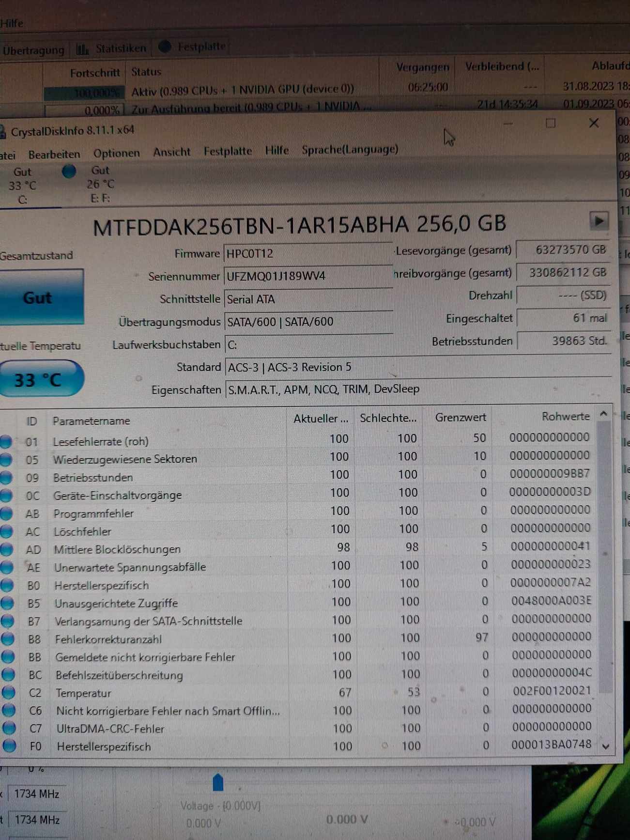The image size is (630, 840).
Task: Click the status icon of row 01 Lesefehlerrate
Action: tap(6, 442)
